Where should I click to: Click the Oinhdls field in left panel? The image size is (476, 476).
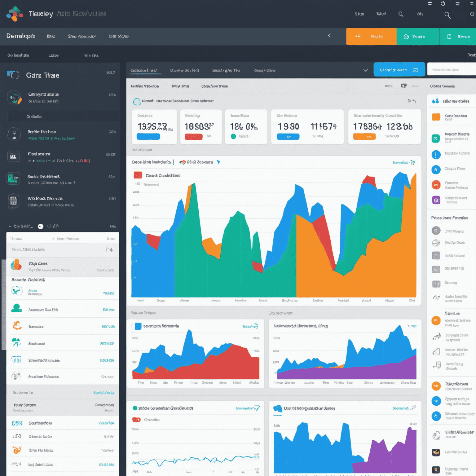point(63,117)
